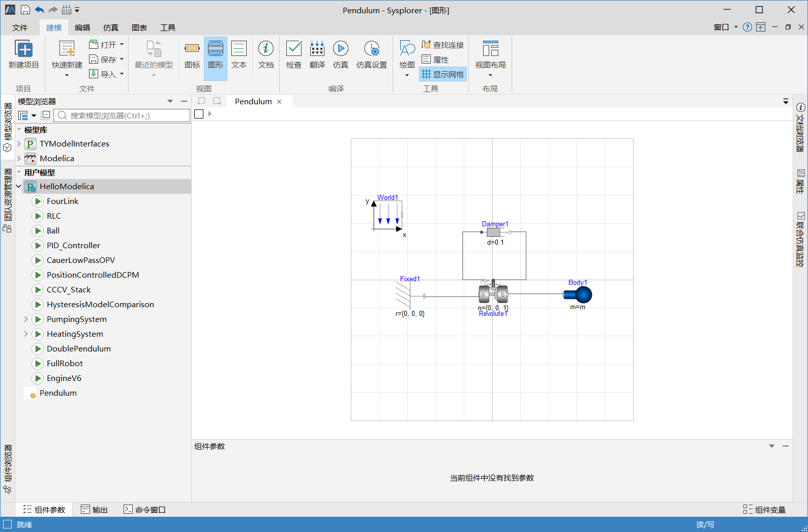
Task: Click the Undo arrow in title bar
Action: coord(40,10)
